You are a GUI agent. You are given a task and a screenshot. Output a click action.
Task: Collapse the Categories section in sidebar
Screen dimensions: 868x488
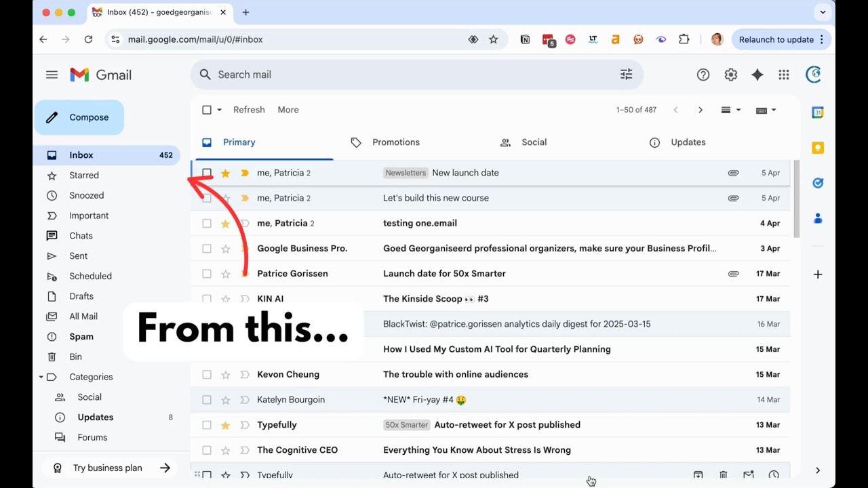(41, 377)
